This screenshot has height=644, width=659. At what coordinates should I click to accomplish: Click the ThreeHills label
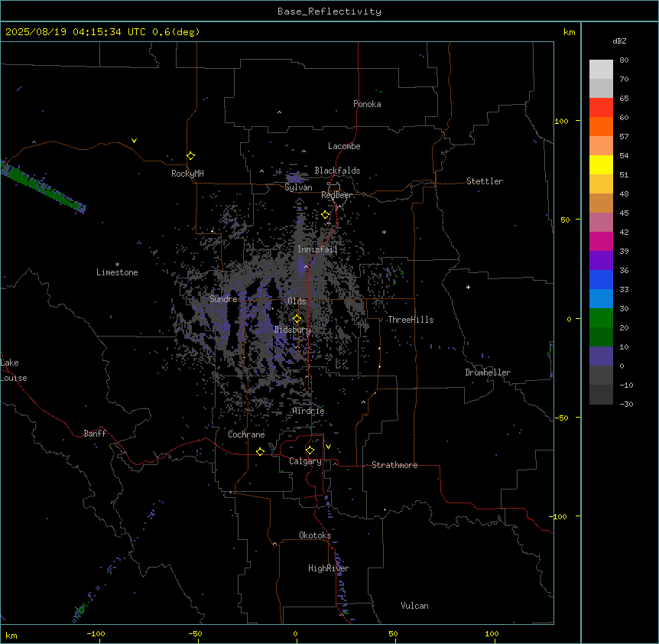click(411, 320)
